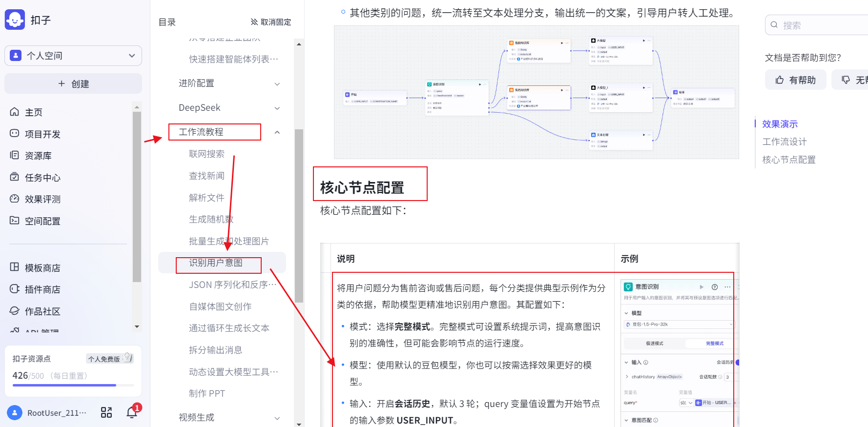The height and width of the screenshot is (427, 868).
Task: Click the help question mark on 意图识别 node
Action: coord(715,287)
